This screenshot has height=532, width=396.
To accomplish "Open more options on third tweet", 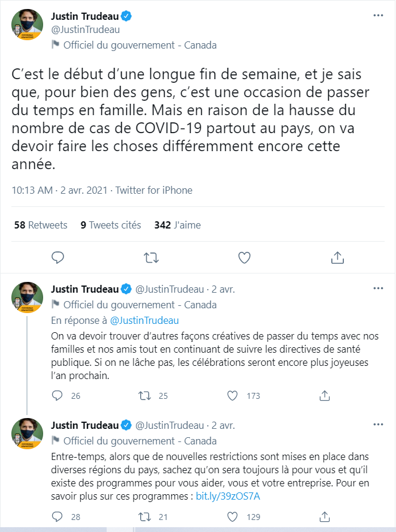I will (x=378, y=425).
